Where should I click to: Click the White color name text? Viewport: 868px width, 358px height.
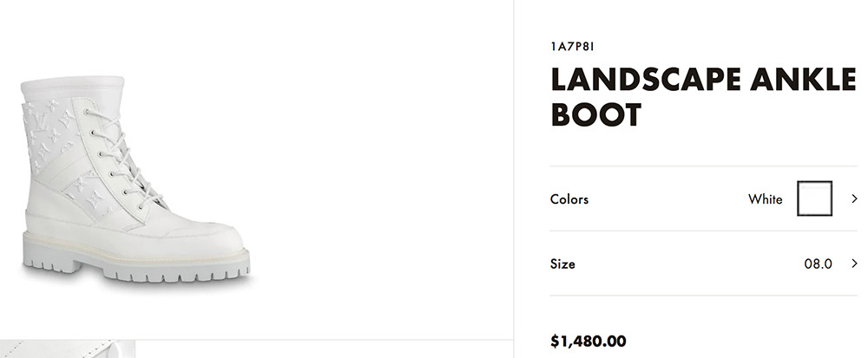[765, 199]
